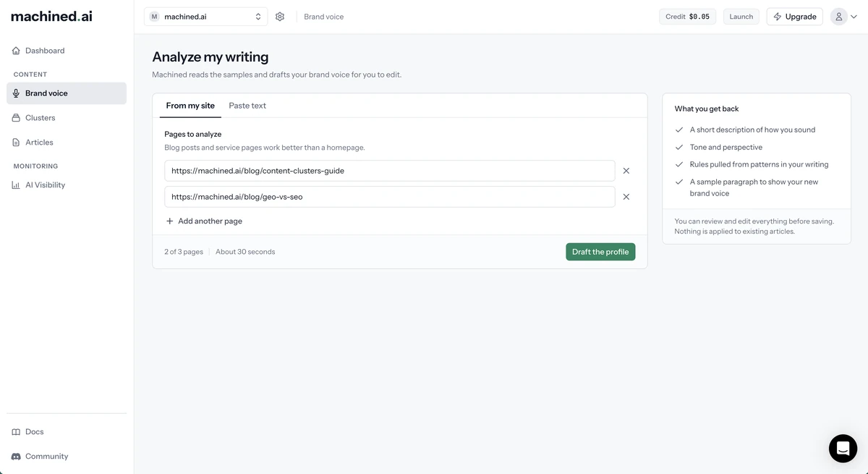Remove the geo-vs-seo page row
Screen dimensions: 868x474
[626, 197]
